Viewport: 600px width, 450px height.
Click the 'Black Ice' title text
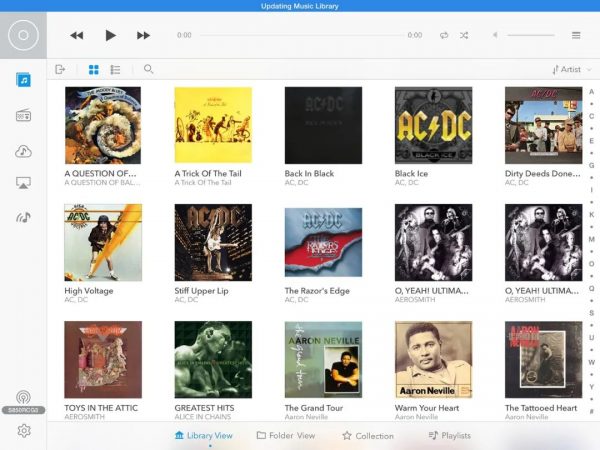[411, 173]
